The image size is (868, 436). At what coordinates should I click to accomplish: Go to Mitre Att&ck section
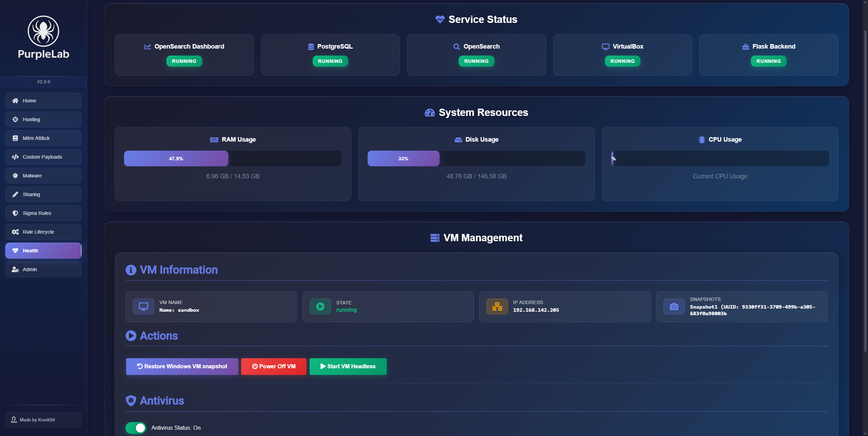click(x=43, y=138)
